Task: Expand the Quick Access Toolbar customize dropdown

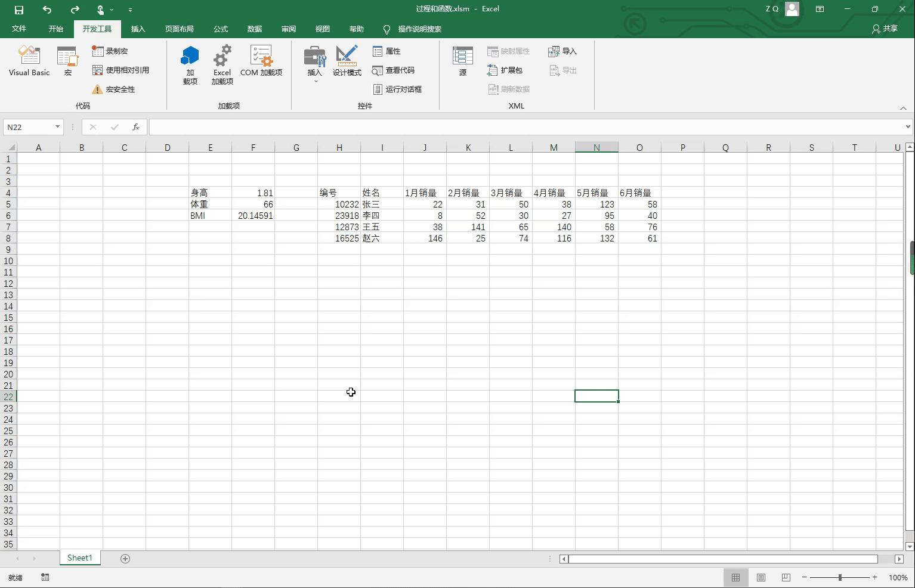Action: coord(130,10)
